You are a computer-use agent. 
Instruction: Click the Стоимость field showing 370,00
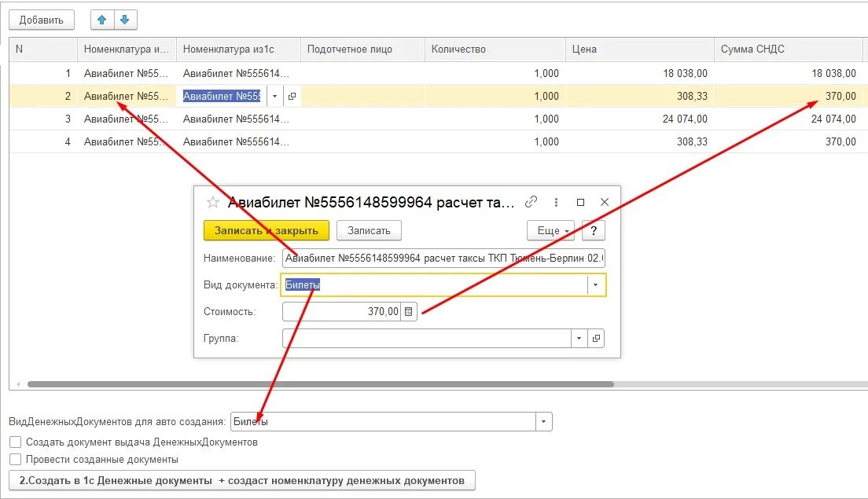pyautogui.click(x=341, y=311)
